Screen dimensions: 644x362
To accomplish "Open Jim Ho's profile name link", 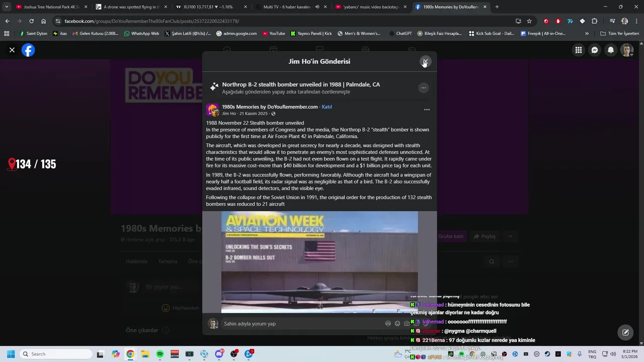I will tap(229, 114).
